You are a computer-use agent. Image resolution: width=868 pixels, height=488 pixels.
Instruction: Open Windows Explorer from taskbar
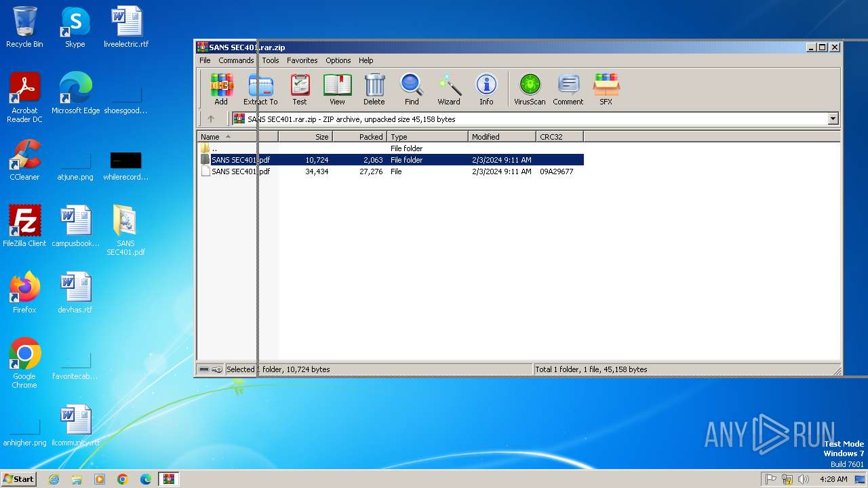(77, 479)
